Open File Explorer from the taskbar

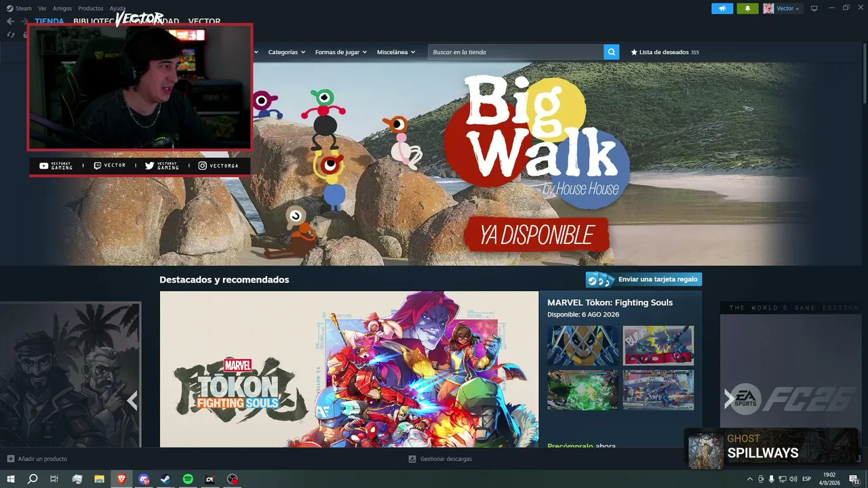[x=99, y=479]
